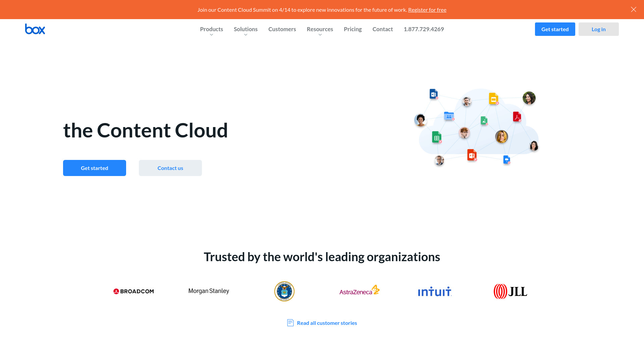This screenshot has width=644, height=346.
Task: Click Get started in the header
Action: [x=555, y=29]
